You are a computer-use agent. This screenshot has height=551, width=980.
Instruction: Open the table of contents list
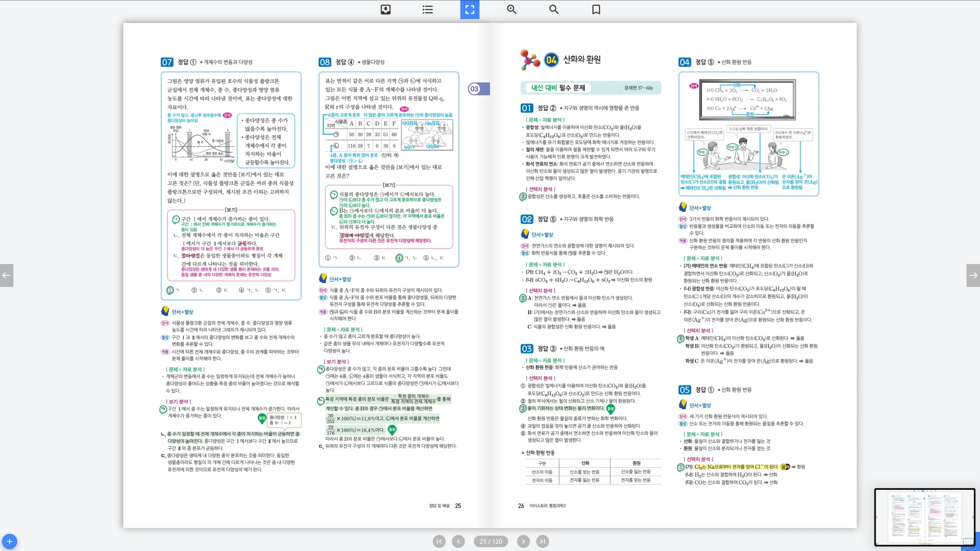click(x=427, y=9)
